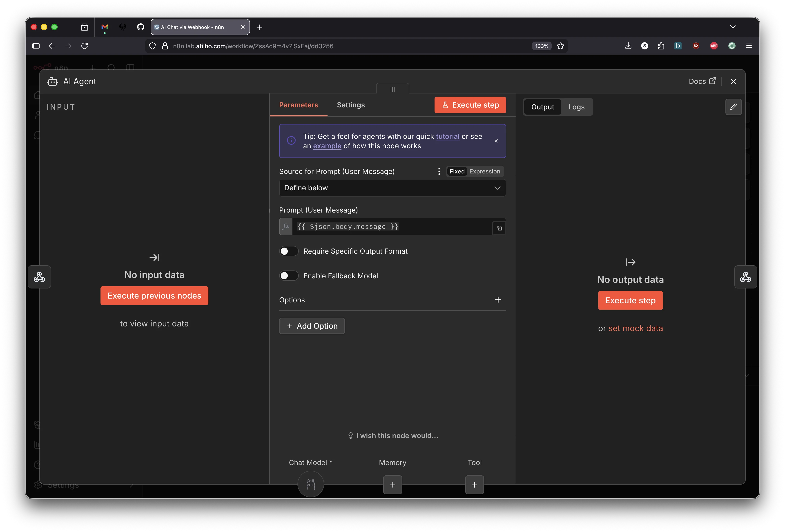785x532 pixels.
Task: Add a Memory sub-node with its plus icon
Action: click(x=392, y=485)
